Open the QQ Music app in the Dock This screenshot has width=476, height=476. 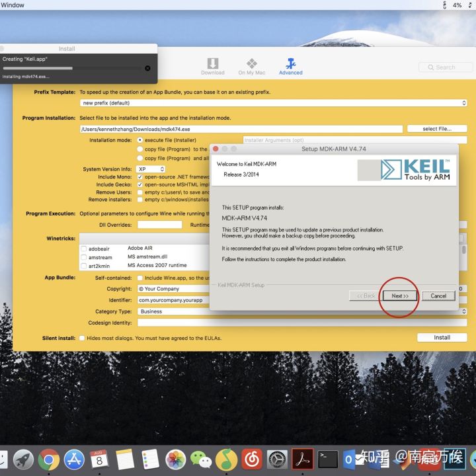[x=226, y=459]
